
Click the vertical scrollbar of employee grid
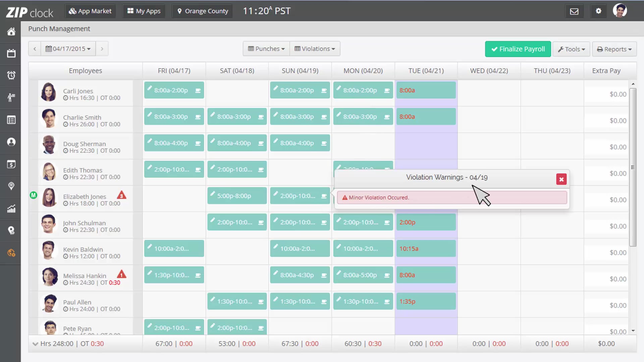[633, 167]
